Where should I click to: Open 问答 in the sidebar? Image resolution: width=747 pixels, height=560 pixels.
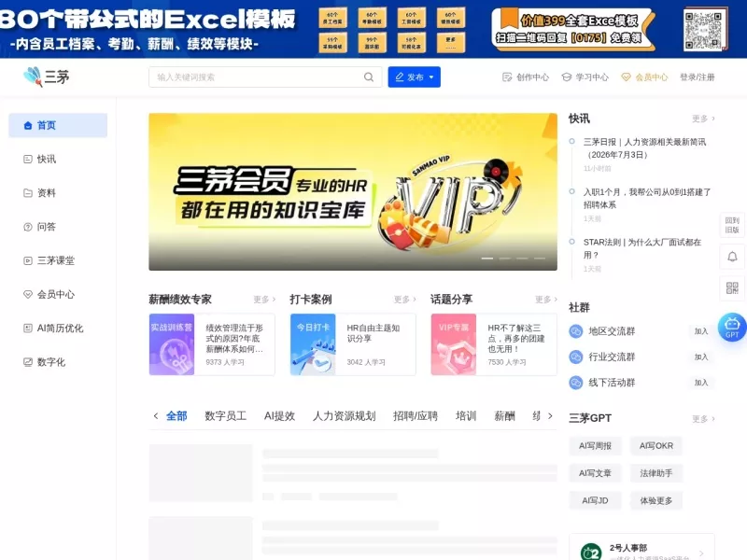(x=58, y=227)
